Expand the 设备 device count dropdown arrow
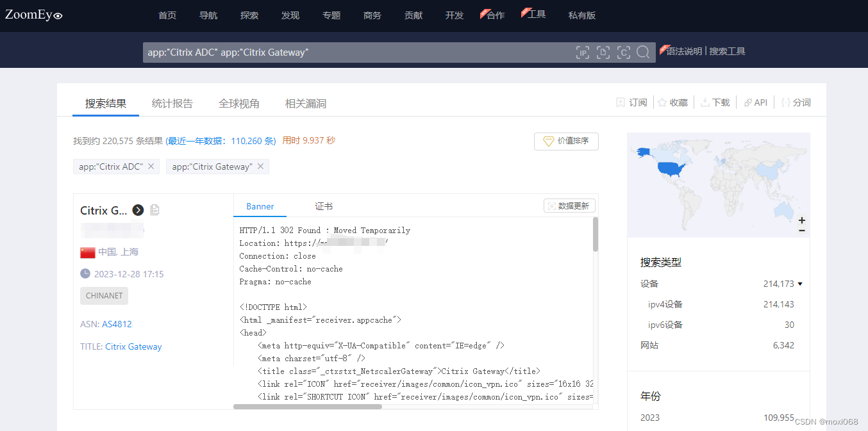Screen dimensions: 868x431 tap(800, 284)
